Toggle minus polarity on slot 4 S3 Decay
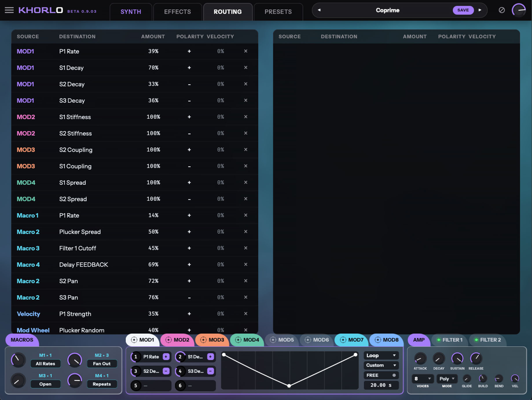 pyautogui.click(x=211, y=371)
